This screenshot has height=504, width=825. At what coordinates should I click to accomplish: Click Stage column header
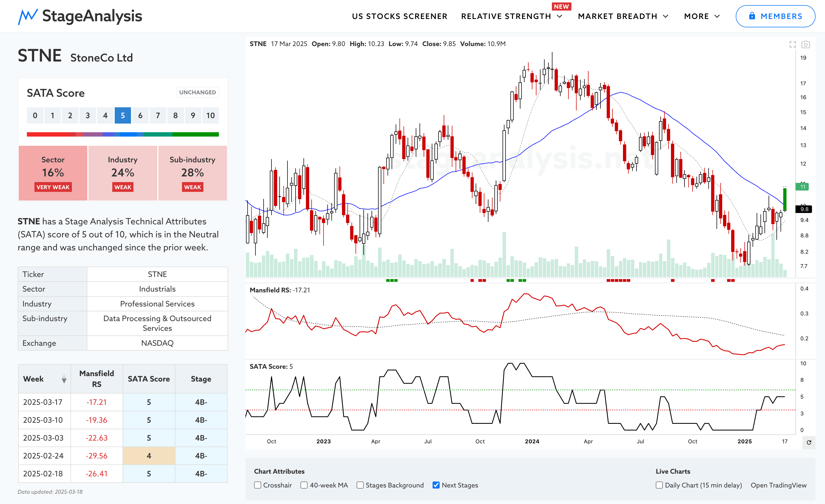click(x=201, y=379)
